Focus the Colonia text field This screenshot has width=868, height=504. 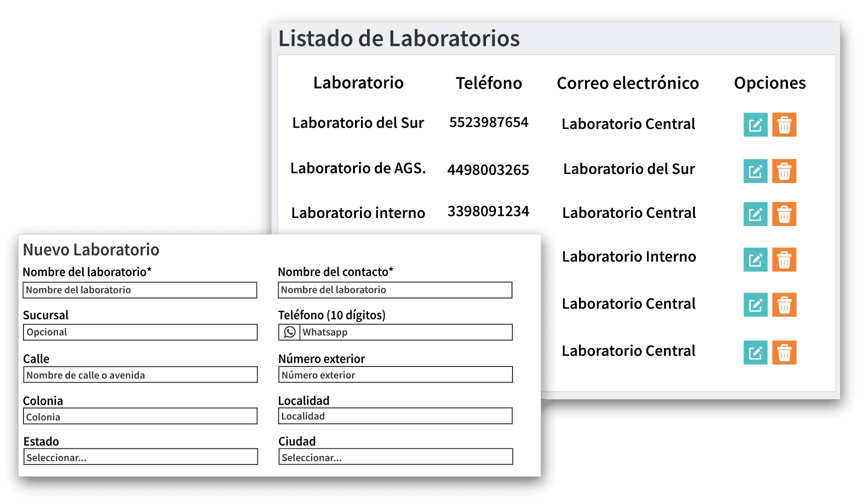[140, 416]
